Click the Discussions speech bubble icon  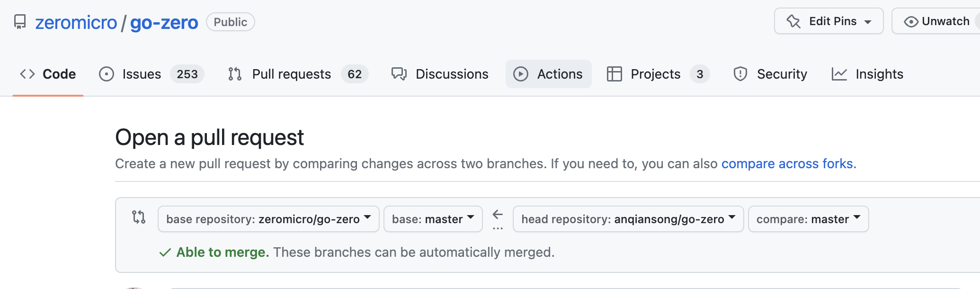click(x=399, y=74)
